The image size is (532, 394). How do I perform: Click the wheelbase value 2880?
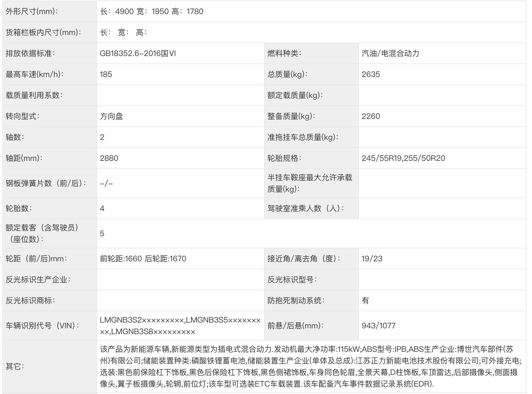109,158
